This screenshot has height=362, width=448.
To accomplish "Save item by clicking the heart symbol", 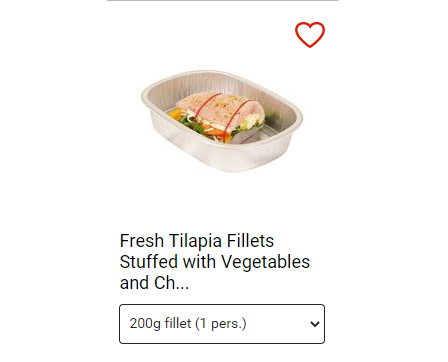I will tap(310, 35).
